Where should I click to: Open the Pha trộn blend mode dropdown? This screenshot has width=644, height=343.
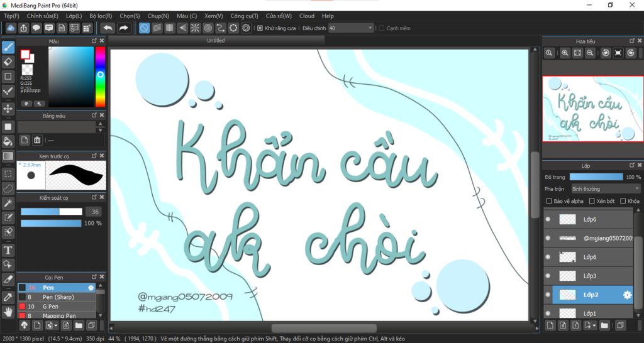click(x=606, y=188)
